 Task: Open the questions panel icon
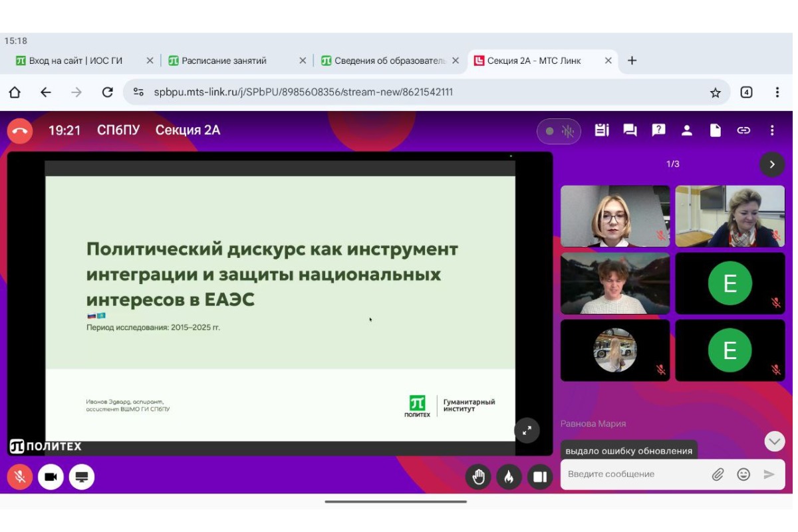coord(658,130)
